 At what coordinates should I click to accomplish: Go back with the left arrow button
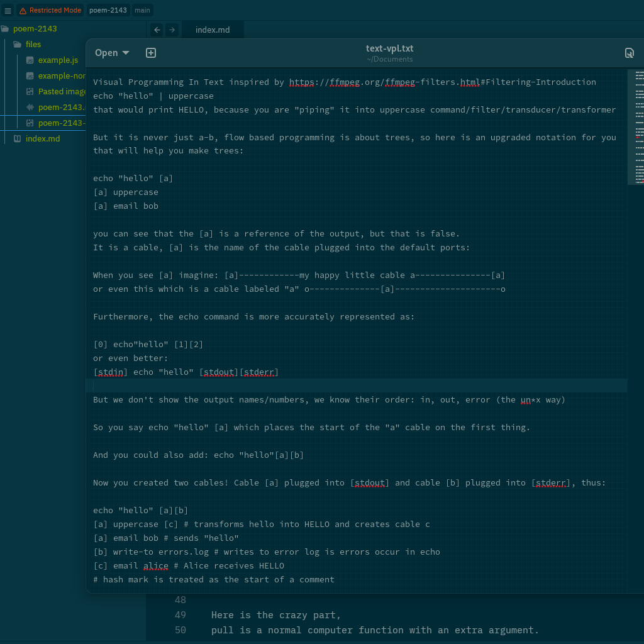157,30
